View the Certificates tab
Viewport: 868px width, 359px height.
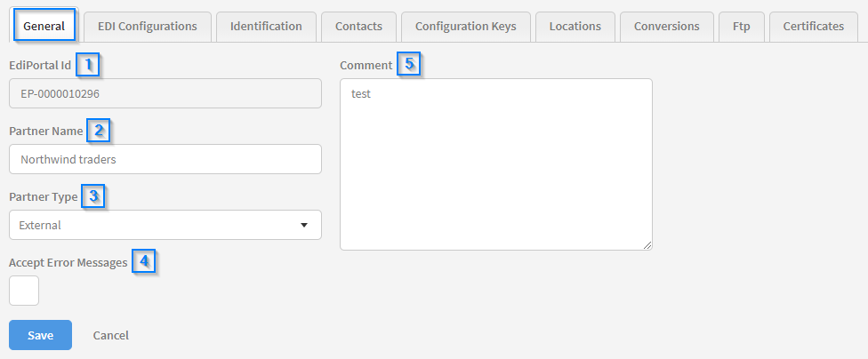point(813,26)
